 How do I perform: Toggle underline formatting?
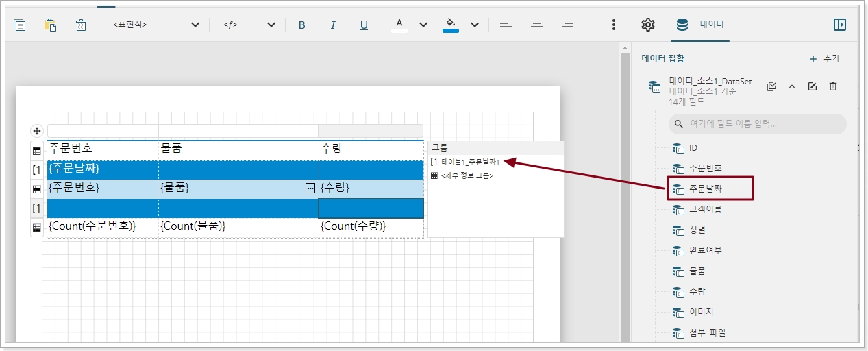coord(364,25)
